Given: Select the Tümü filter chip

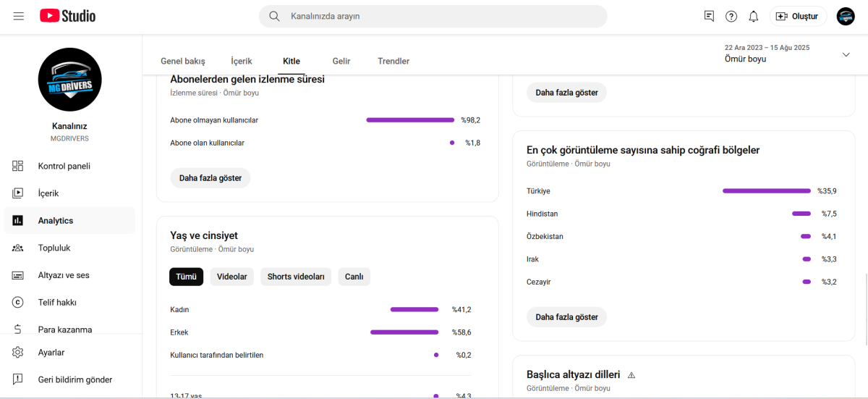Looking at the screenshot, I should (186, 277).
